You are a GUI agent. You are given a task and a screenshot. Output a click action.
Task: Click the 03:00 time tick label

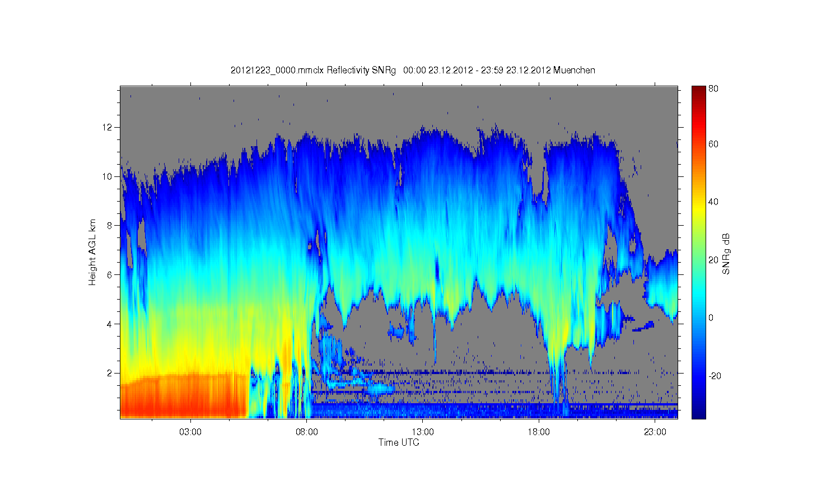click(190, 432)
